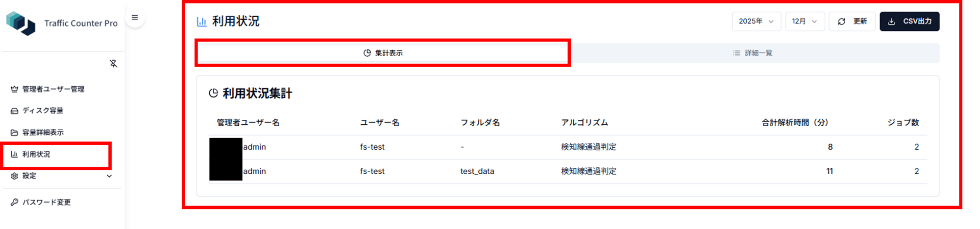
Task: Toggle the hamburger menu button
Action: [x=135, y=18]
